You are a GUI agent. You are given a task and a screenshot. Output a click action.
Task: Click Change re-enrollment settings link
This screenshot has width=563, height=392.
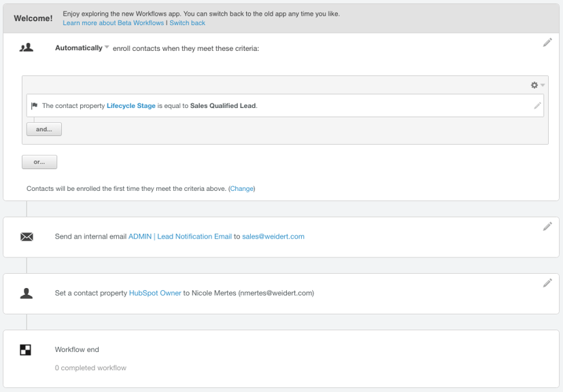[241, 189]
